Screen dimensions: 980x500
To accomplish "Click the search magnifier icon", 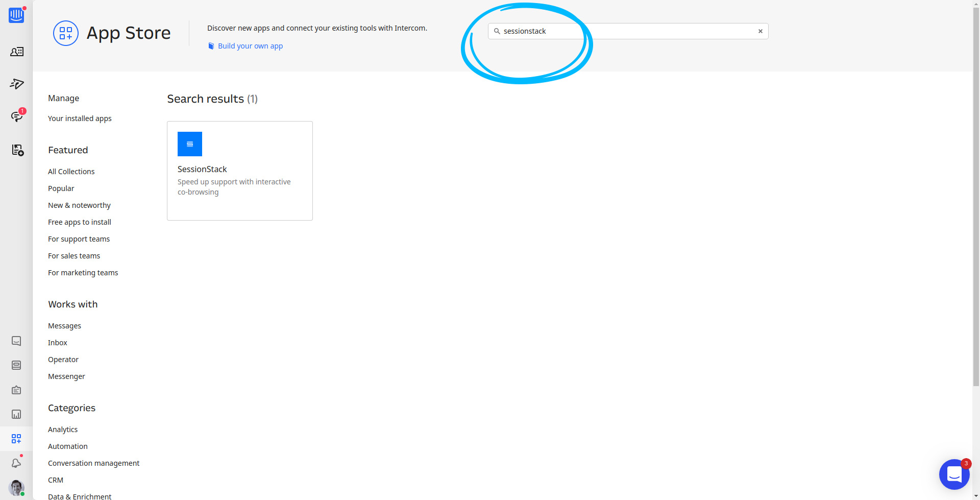I will coord(497,31).
